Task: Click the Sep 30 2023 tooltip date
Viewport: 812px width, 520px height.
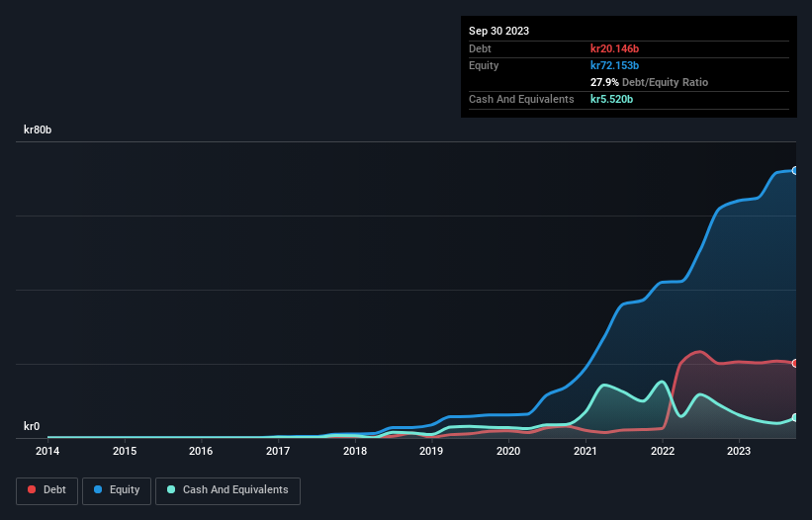Action: coord(498,31)
